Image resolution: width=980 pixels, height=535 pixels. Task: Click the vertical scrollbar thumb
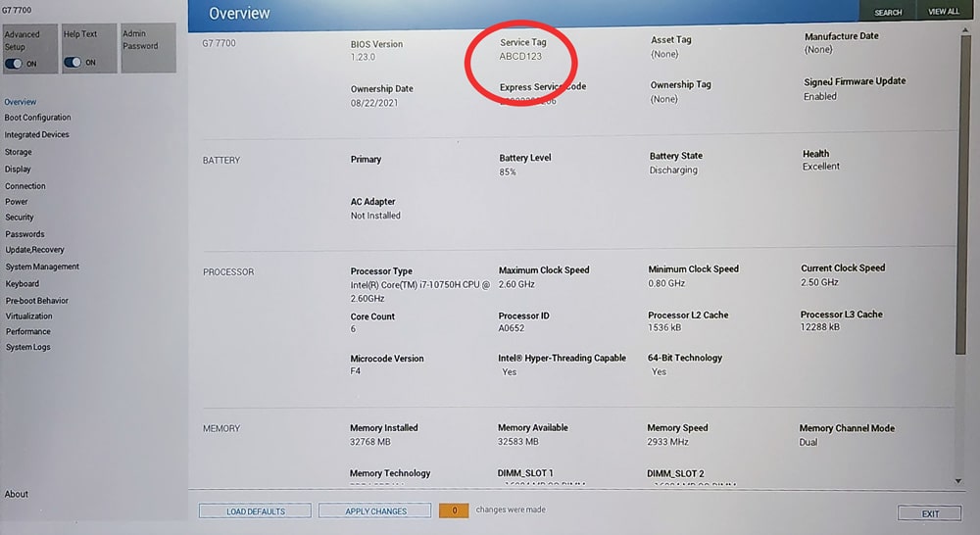click(x=962, y=195)
